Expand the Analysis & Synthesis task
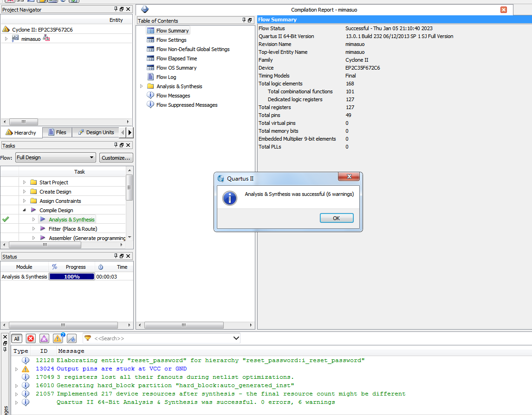Screen dimensions: 532x415 click(x=33, y=219)
